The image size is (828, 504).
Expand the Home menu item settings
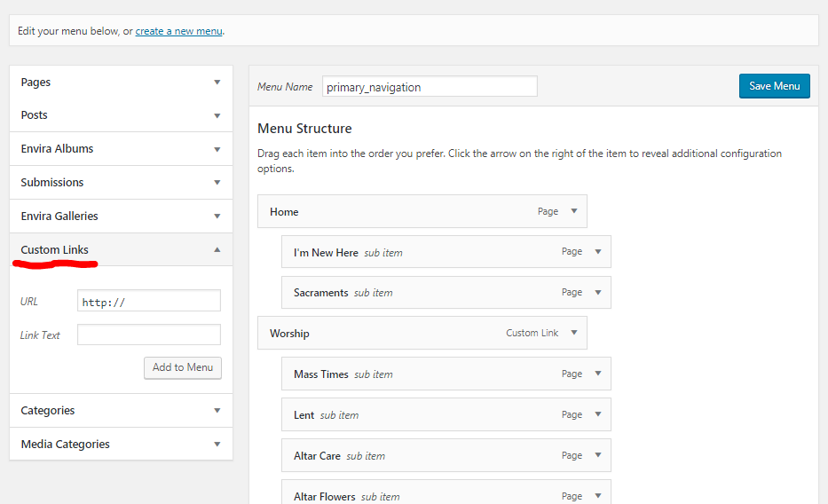point(574,211)
